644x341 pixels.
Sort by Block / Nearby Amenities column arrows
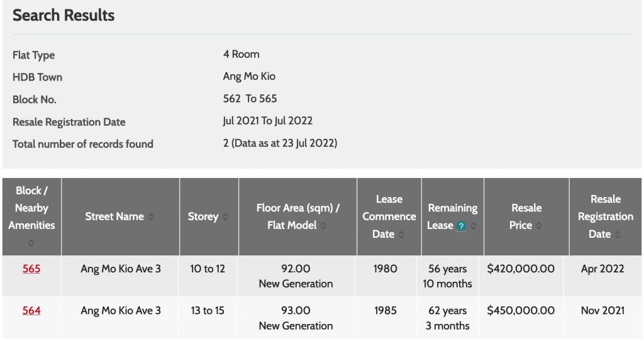pyautogui.click(x=31, y=243)
